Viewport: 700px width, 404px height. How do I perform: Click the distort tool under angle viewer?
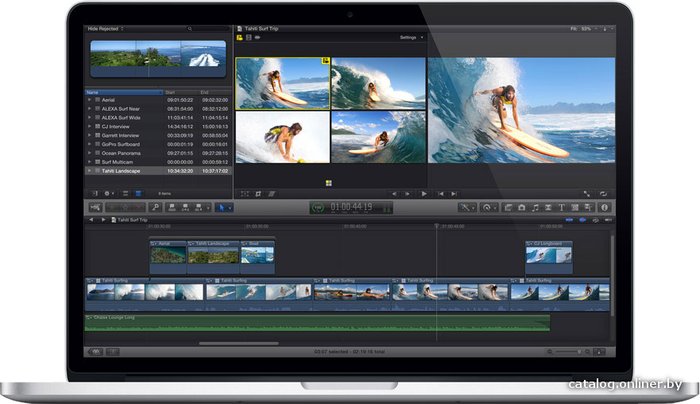pyautogui.click(x=271, y=194)
